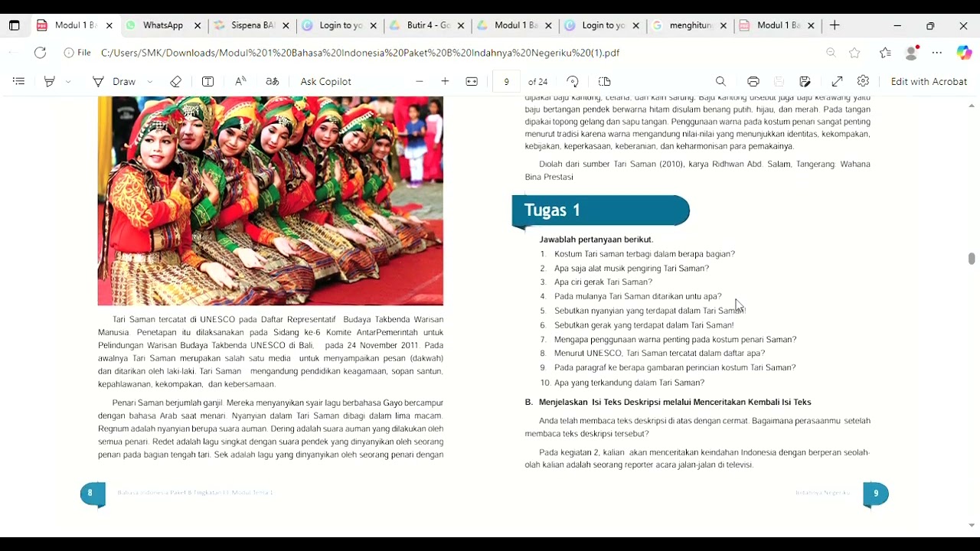Click the scrollbar up arrow
Viewport: 980px width, 551px height.
point(972,105)
